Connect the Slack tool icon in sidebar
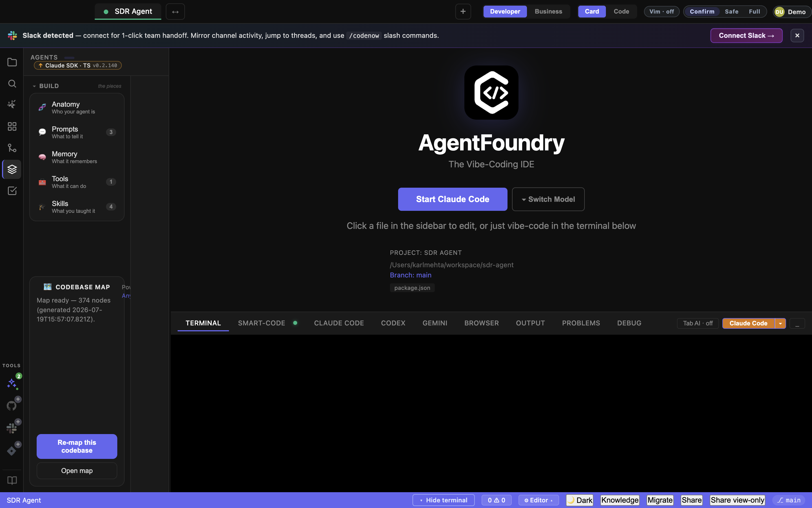This screenshot has width=812, height=508. [12, 428]
